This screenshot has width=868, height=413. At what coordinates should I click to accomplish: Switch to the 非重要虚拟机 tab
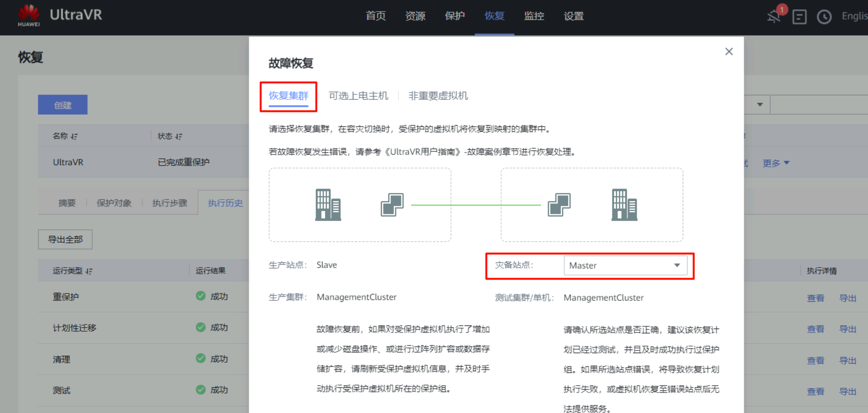pyautogui.click(x=438, y=96)
